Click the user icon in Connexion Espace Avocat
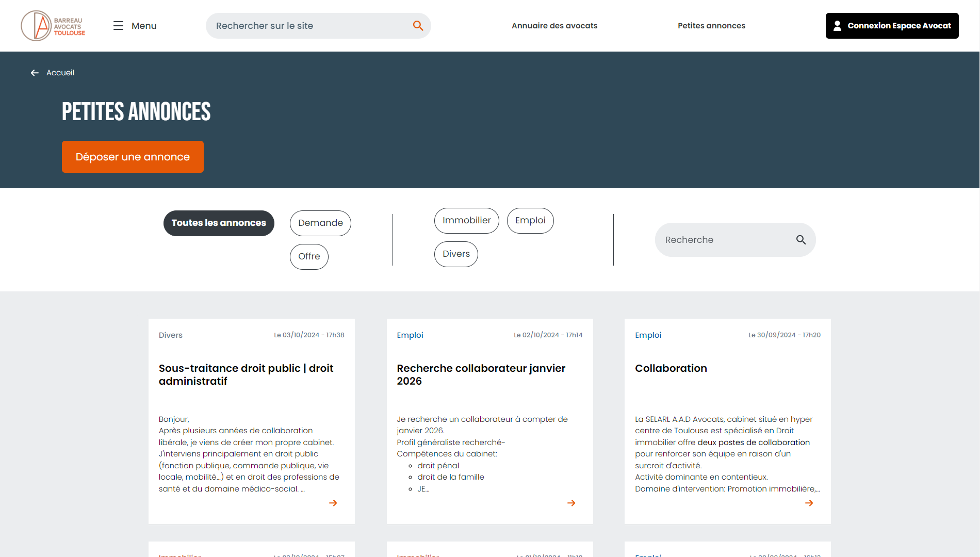Viewport: 980px width, 557px height. [837, 26]
